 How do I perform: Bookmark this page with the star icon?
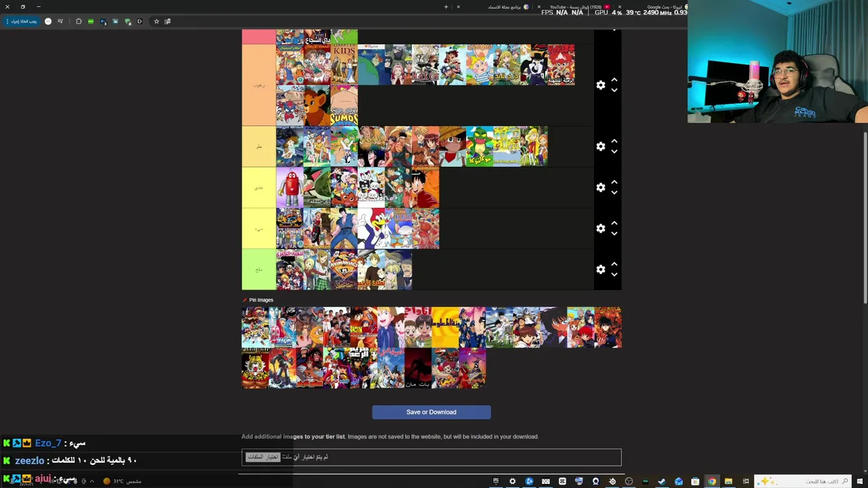[x=157, y=21]
